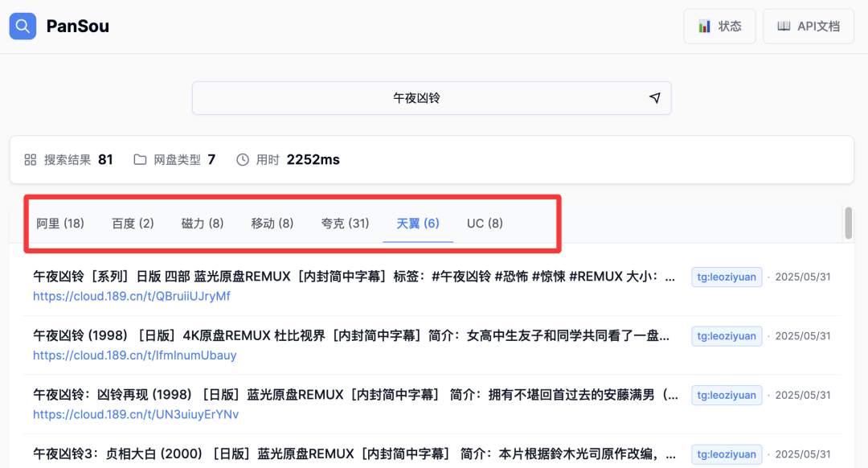Open link cloud.189.cn/t/QBruiiUJryMf
This screenshot has width=868, height=468.
pos(132,296)
